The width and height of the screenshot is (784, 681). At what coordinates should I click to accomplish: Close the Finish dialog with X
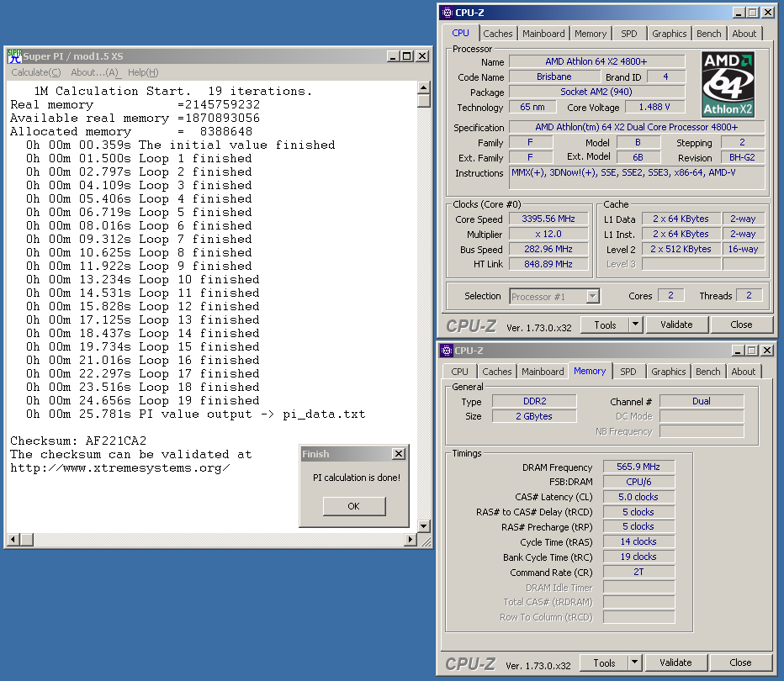point(399,454)
